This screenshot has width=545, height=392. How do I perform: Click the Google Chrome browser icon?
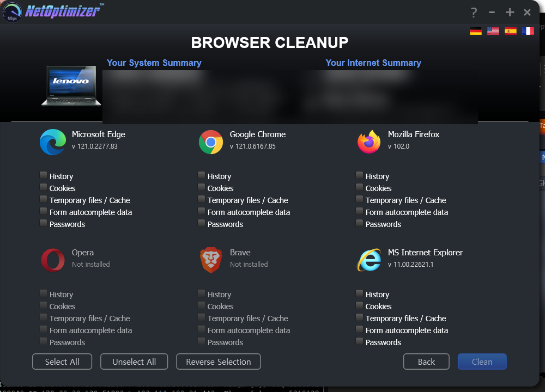click(x=210, y=142)
